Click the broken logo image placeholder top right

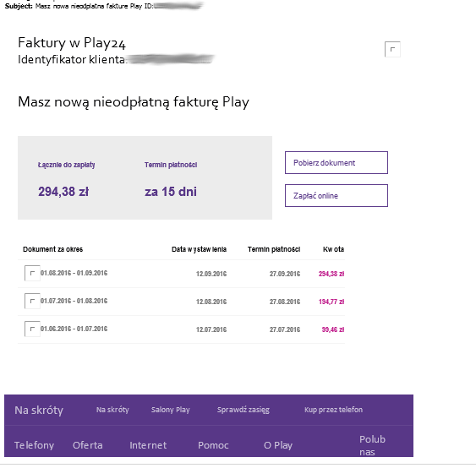[392, 49]
